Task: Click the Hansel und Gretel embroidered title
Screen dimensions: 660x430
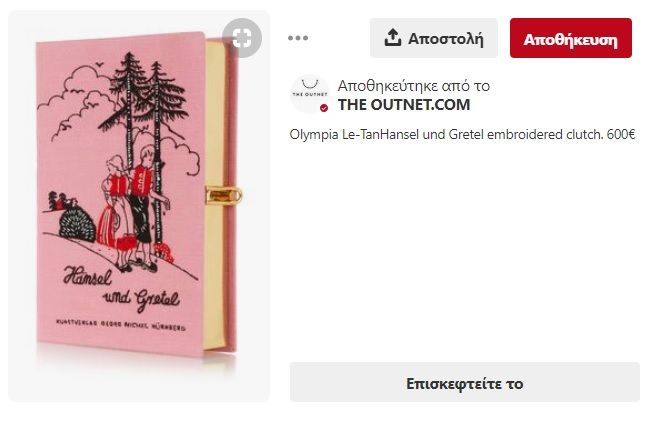Action: pos(122,290)
